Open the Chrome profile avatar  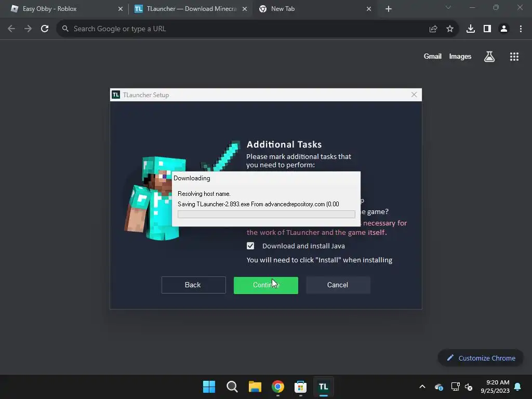coord(504,29)
